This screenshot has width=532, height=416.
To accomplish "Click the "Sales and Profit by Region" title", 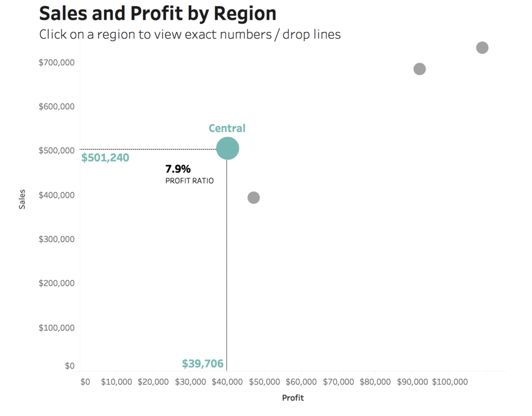I will pyautogui.click(x=157, y=14).
